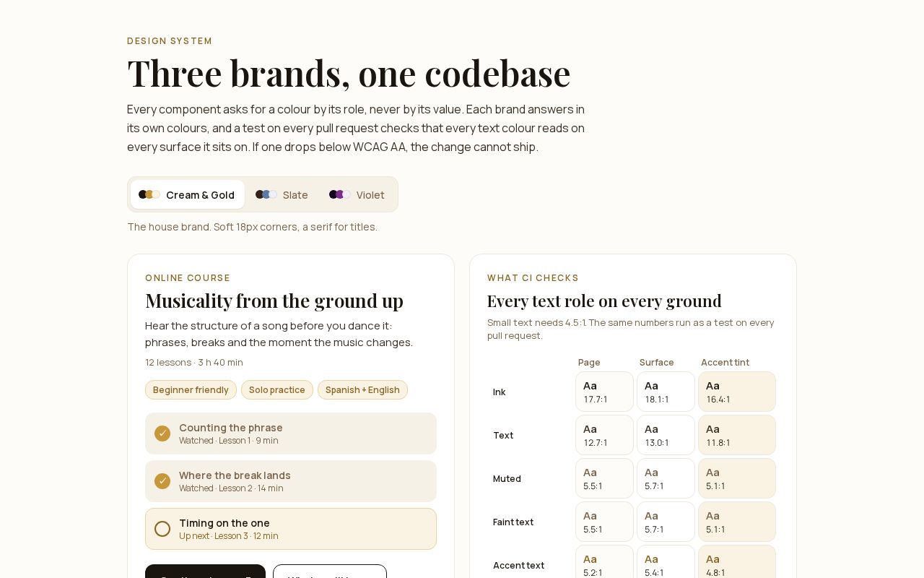Click the dark filled button under the lesson list
The image size is (924, 578).
pyautogui.click(x=205, y=571)
